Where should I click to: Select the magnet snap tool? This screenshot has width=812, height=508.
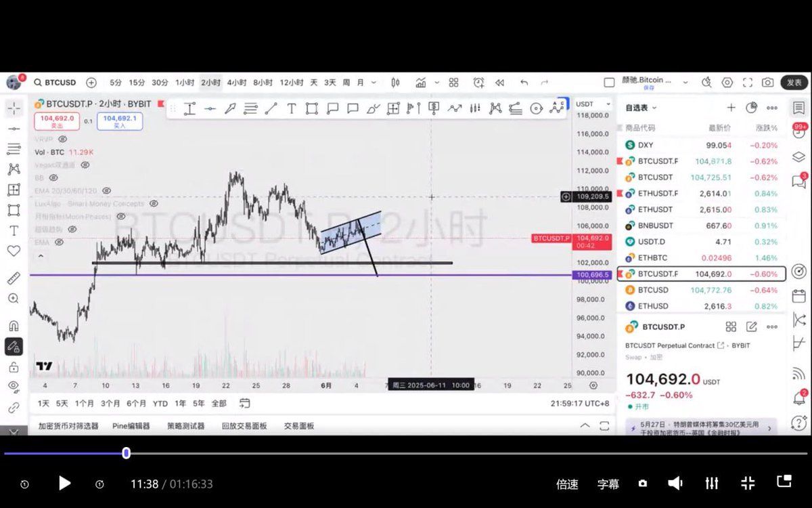[x=13, y=326]
